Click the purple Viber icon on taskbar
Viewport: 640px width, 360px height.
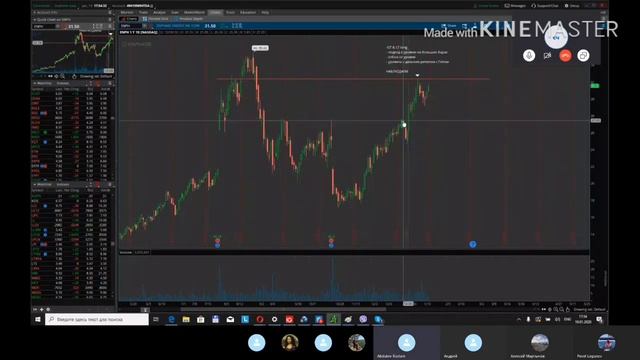point(363,319)
